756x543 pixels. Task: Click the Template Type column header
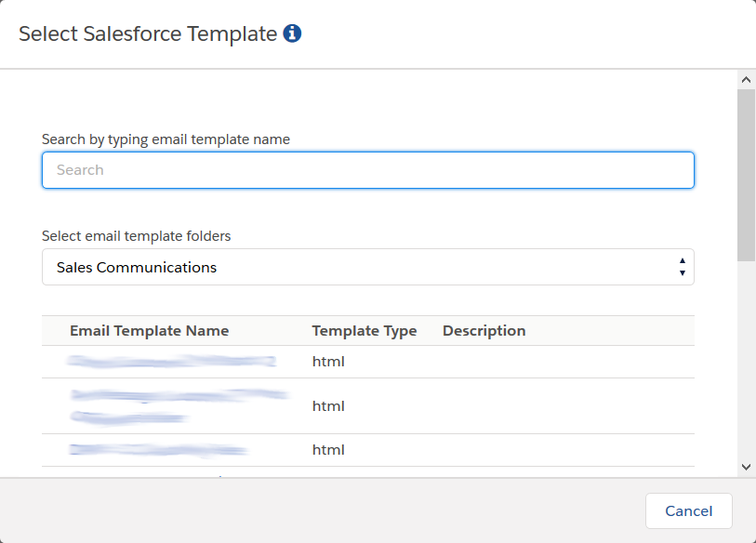click(x=365, y=331)
